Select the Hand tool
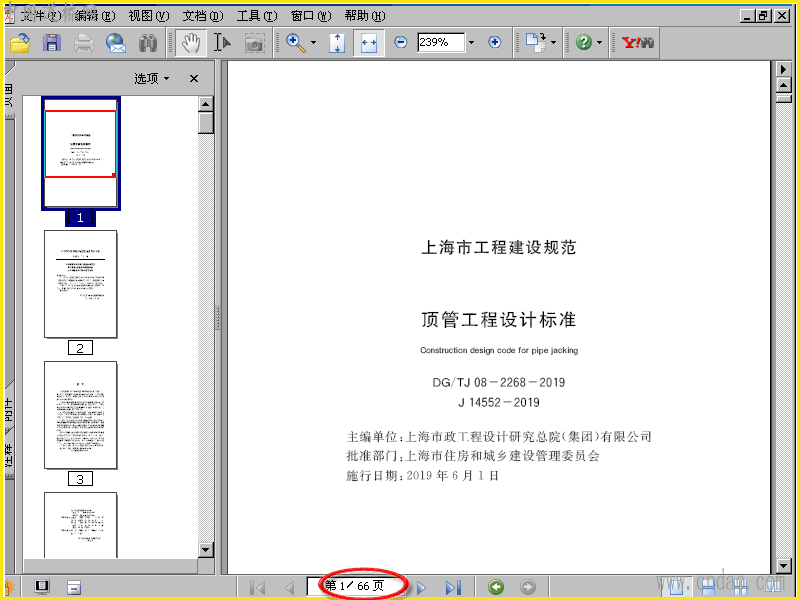Viewport: 800px width, 600px height. tap(191, 43)
